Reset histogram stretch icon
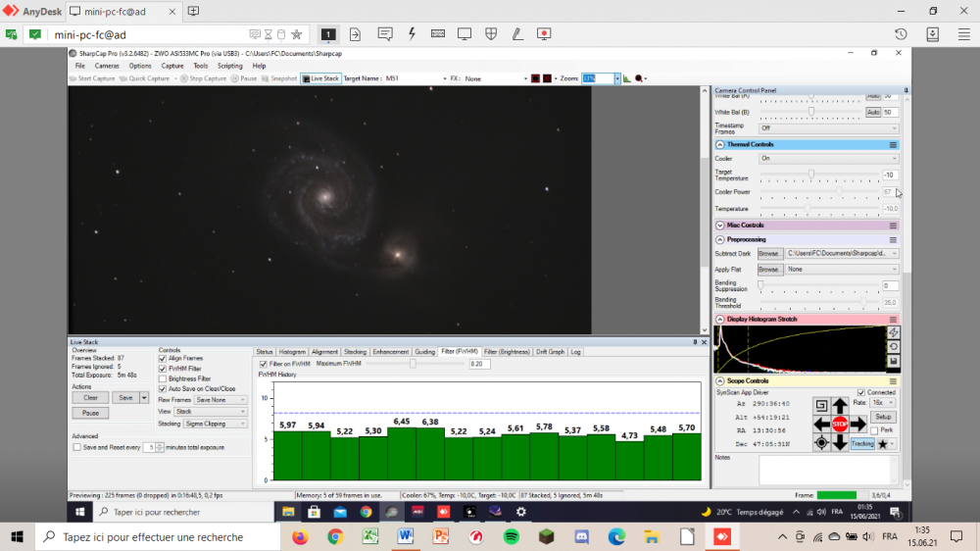Screen dimensions: 980x551 tap(894, 347)
